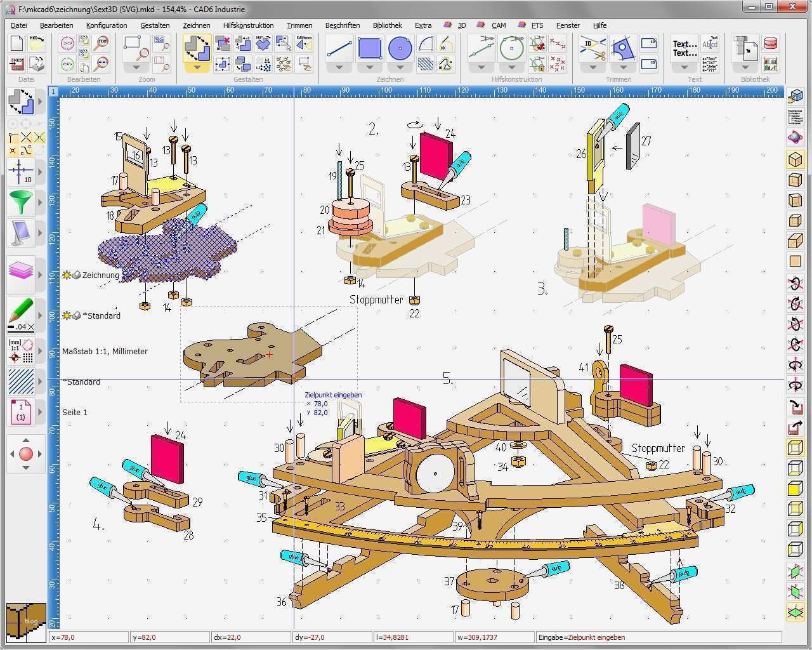Open the Trimmen menu
The image size is (812, 650).
pyautogui.click(x=299, y=25)
